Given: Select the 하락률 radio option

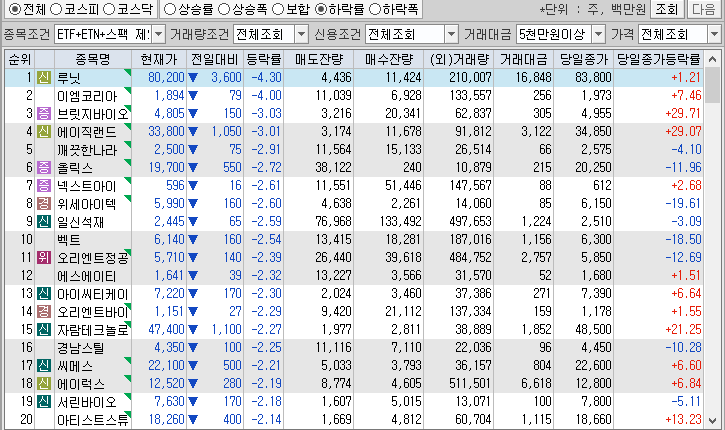Looking at the screenshot, I should pyautogui.click(x=321, y=9).
